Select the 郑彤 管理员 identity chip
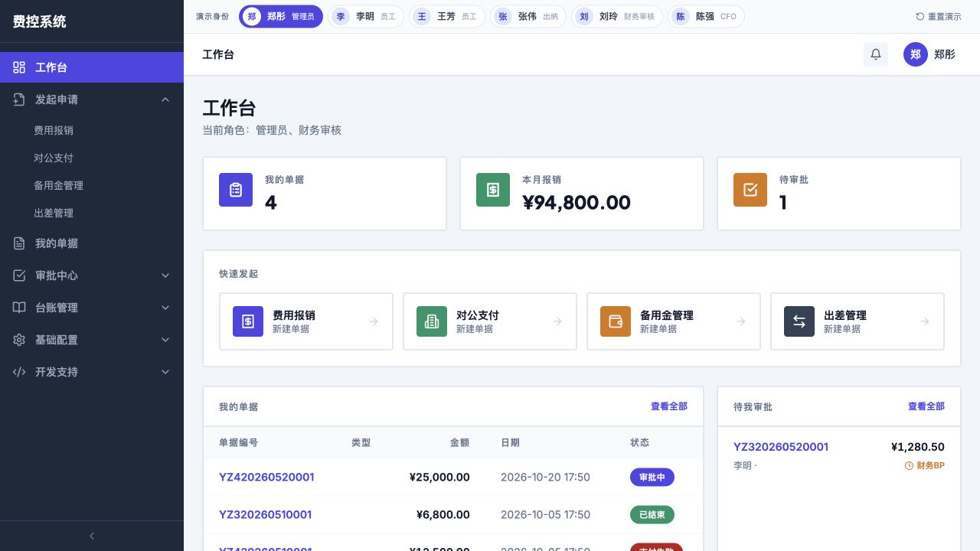Screen dimensions: 980x551 click(281, 16)
